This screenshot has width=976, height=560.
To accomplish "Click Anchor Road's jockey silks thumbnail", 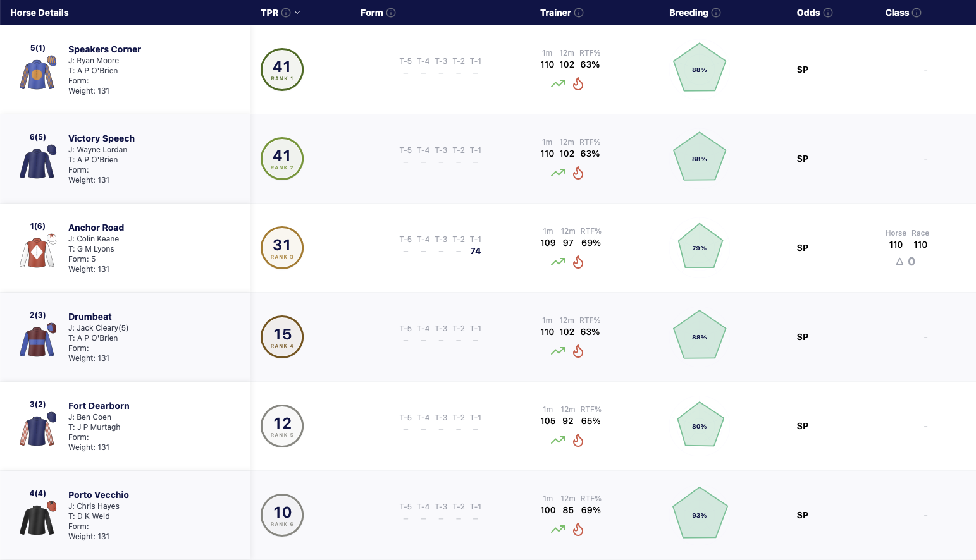I will (x=38, y=251).
